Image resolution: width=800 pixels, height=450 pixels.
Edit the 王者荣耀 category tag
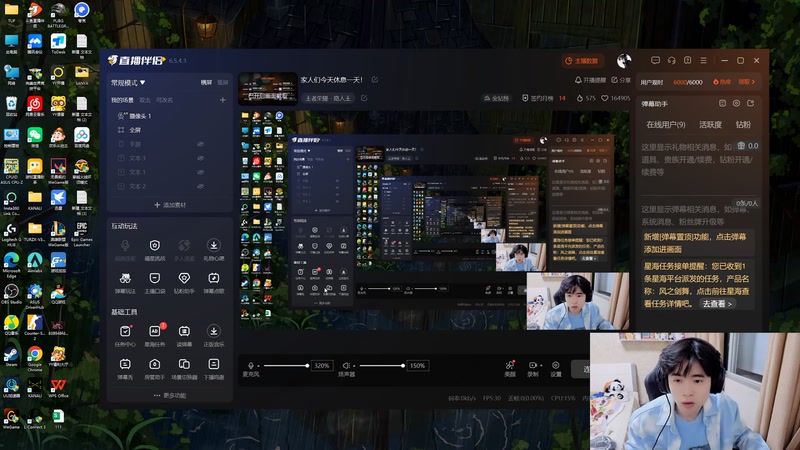click(x=364, y=98)
